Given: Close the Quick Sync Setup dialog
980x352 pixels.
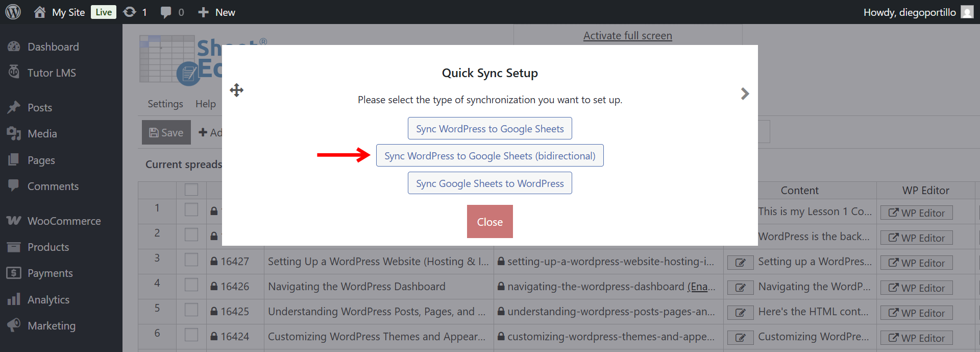Looking at the screenshot, I should (x=489, y=222).
